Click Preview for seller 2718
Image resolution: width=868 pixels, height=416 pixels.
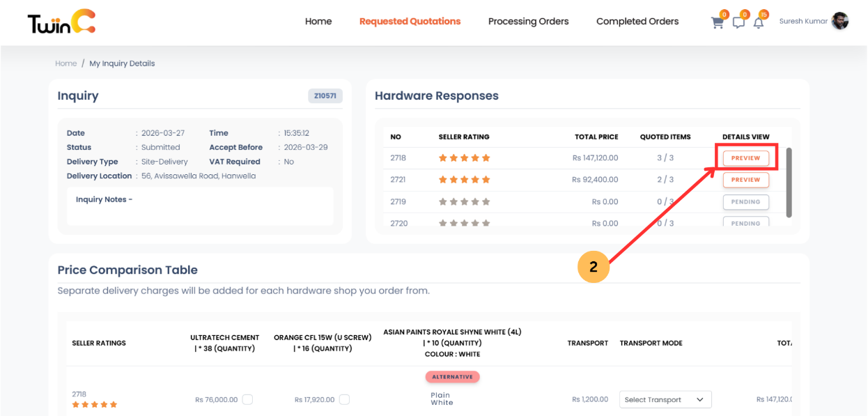(x=745, y=157)
